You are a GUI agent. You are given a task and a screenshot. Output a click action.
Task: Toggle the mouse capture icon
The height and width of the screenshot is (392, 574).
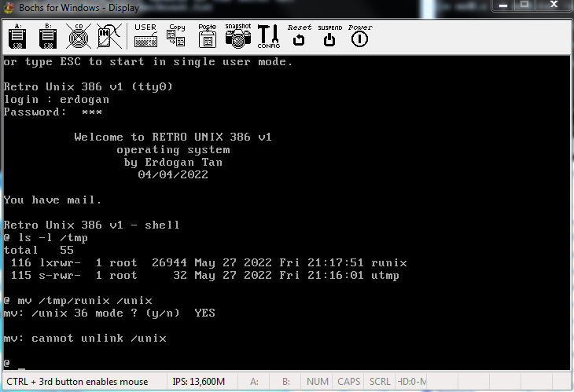[109, 36]
